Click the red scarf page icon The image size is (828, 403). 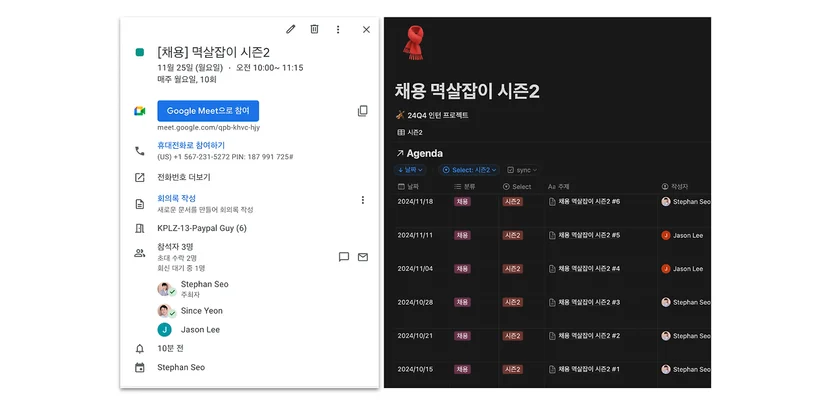click(413, 42)
